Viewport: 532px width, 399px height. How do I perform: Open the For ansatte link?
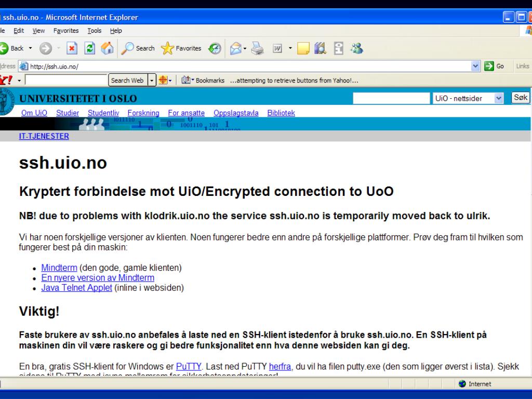pos(187,113)
